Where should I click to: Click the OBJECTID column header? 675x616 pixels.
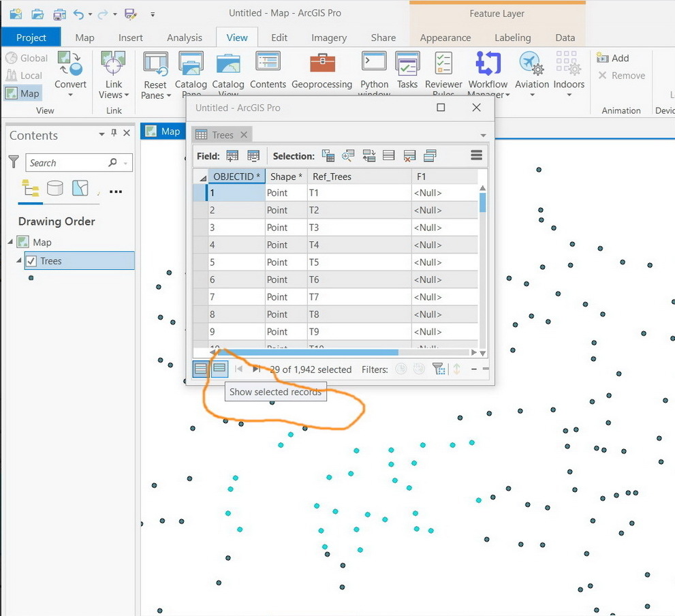[x=236, y=176]
